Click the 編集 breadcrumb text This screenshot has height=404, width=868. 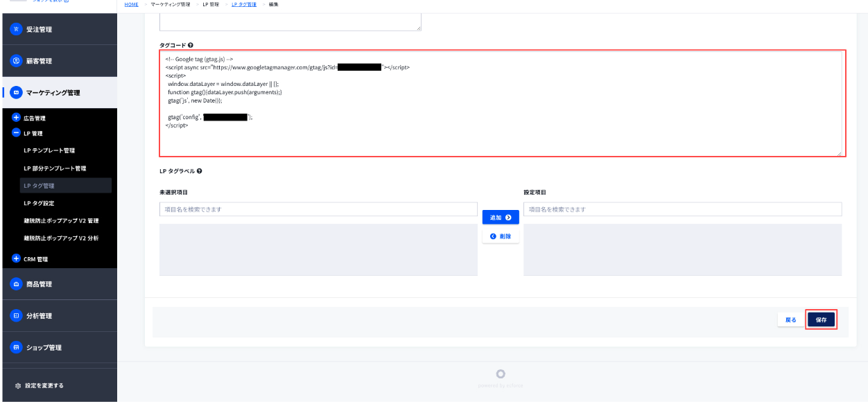pos(273,5)
